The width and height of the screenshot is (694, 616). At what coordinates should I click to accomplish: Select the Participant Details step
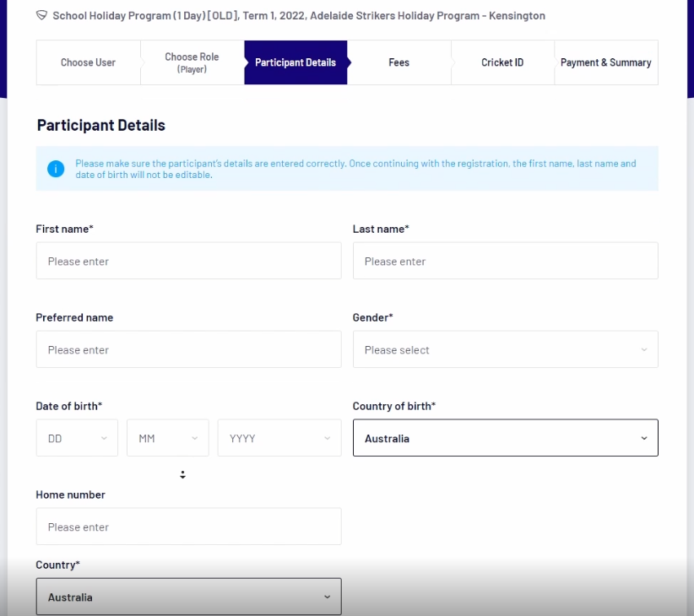(x=295, y=62)
